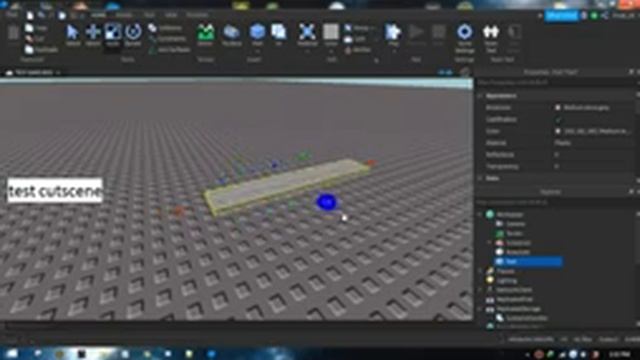The image size is (640, 360).
Task: Open the BrickColor swatch
Action: 558,108
